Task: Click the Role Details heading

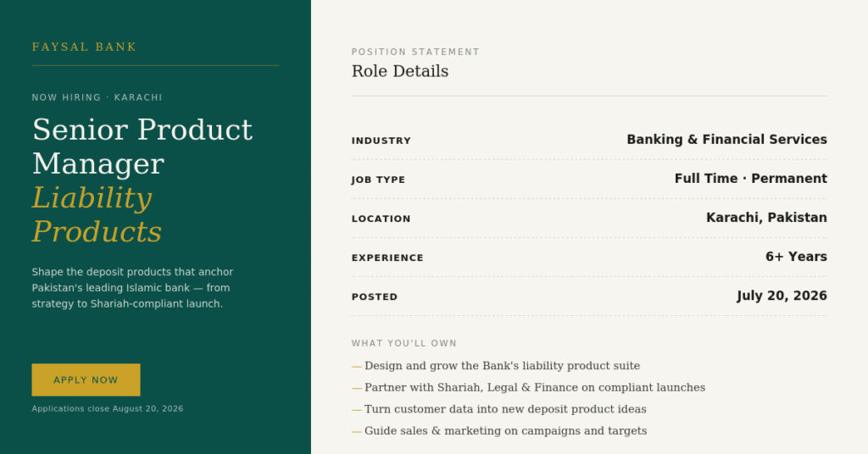Action: coord(400,71)
